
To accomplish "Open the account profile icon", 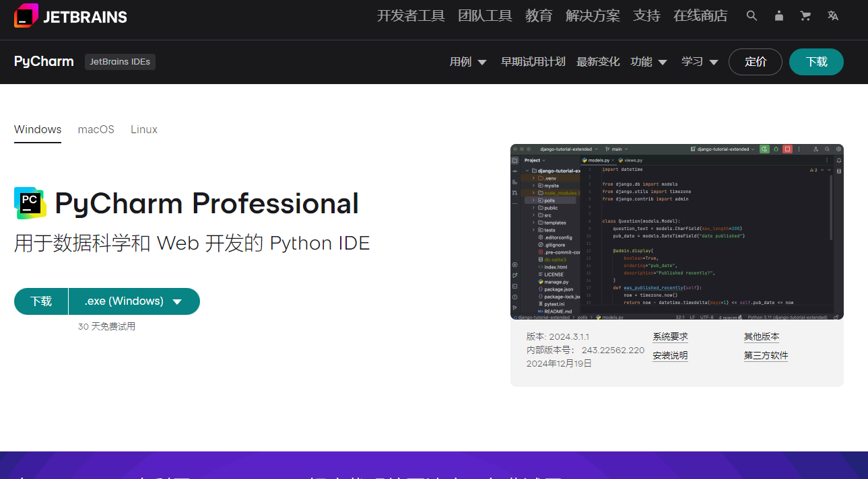I will click(x=779, y=15).
